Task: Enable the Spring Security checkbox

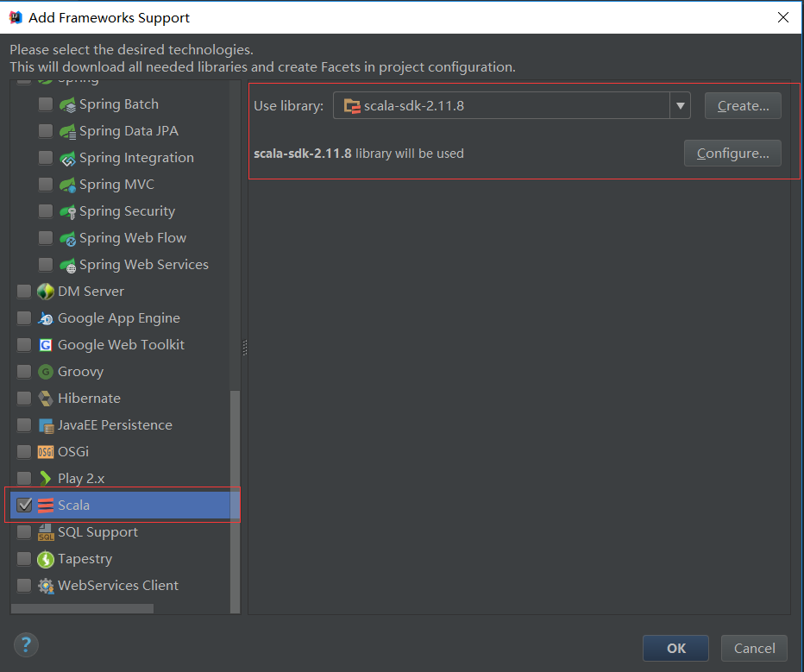Action: coord(46,210)
